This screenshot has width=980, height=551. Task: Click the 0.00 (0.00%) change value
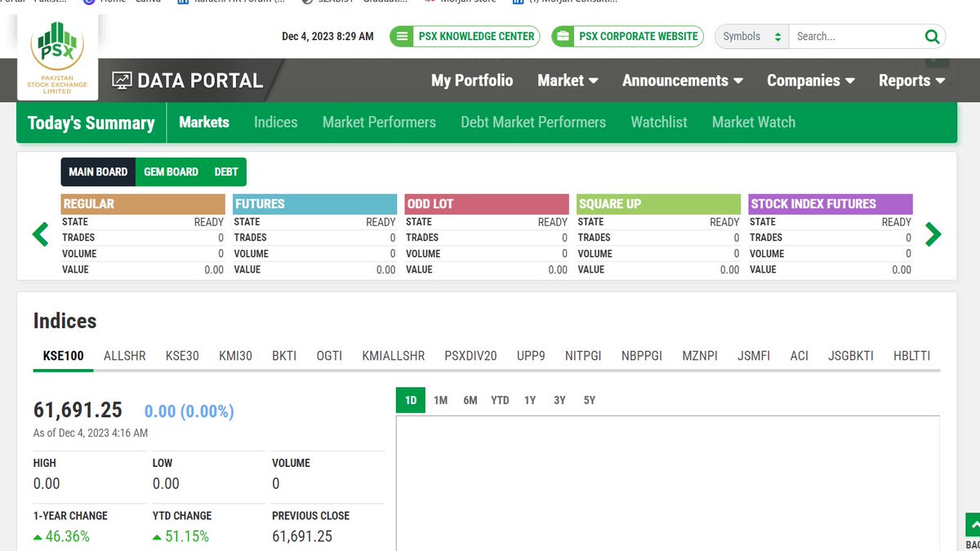[x=189, y=411]
